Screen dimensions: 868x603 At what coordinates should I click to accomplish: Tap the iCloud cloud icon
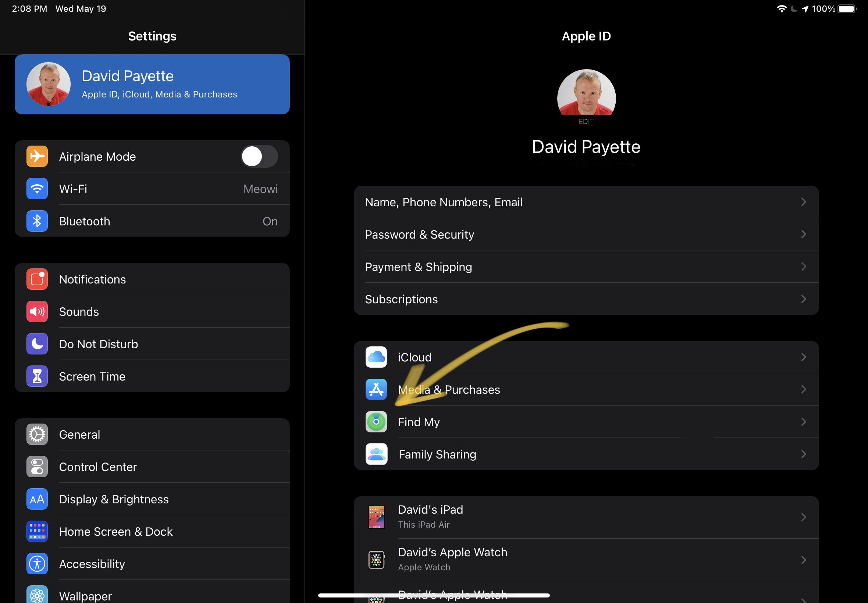pyautogui.click(x=376, y=357)
